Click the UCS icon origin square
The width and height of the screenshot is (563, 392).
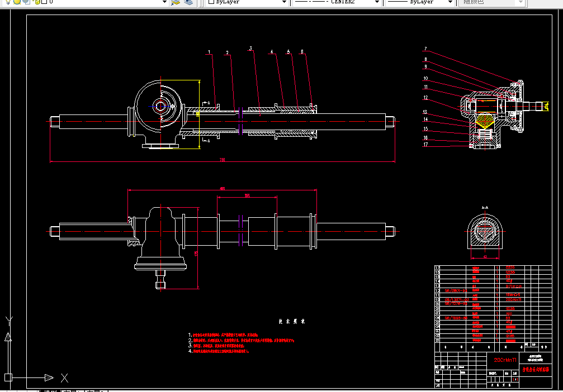(8, 377)
